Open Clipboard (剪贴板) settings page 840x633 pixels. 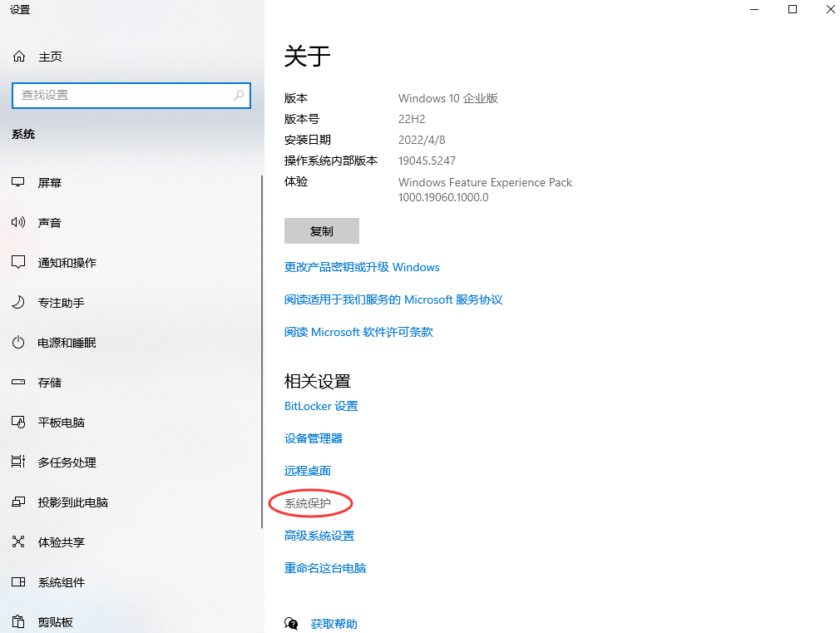[x=55, y=622]
